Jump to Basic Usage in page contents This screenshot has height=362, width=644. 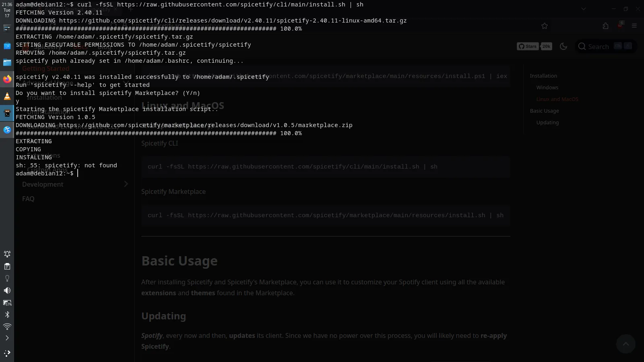[x=544, y=111]
